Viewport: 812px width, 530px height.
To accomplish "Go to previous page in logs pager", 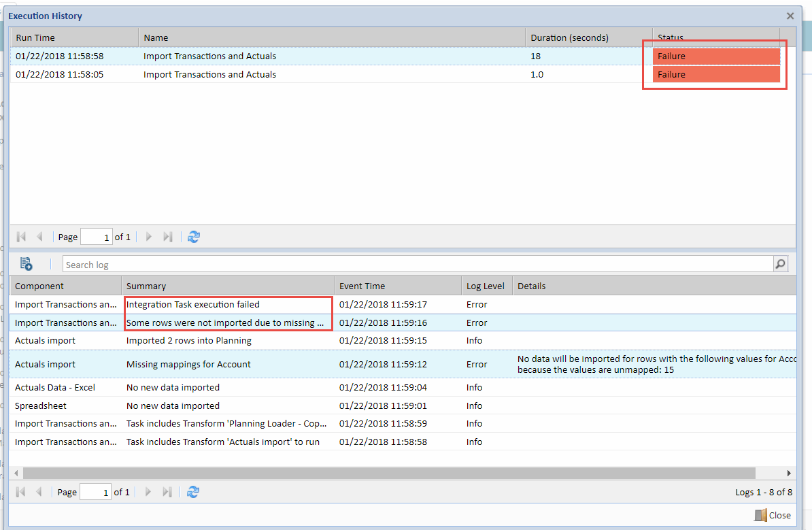I will pos(39,492).
